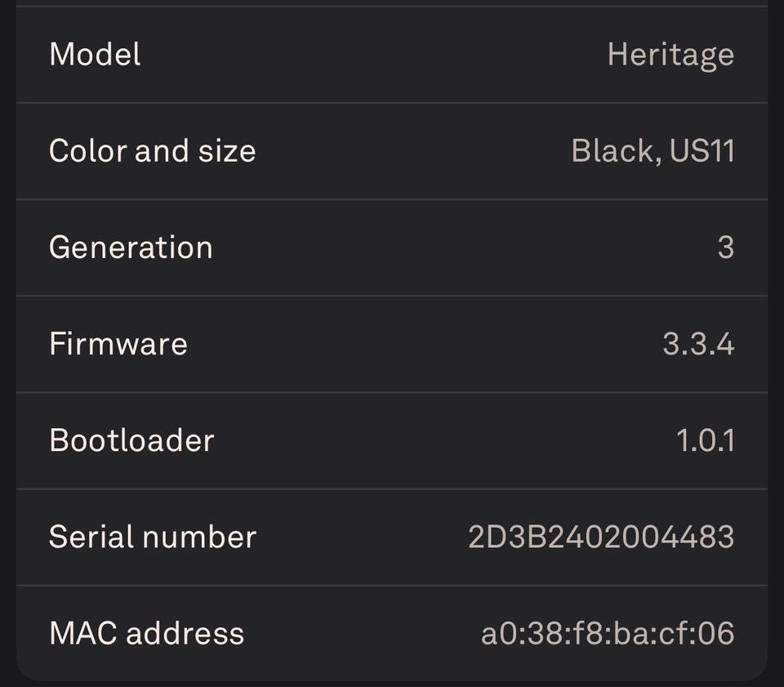Click the Bootloader label
Viewport: 784px width, 687px height.
pos(131,440)
